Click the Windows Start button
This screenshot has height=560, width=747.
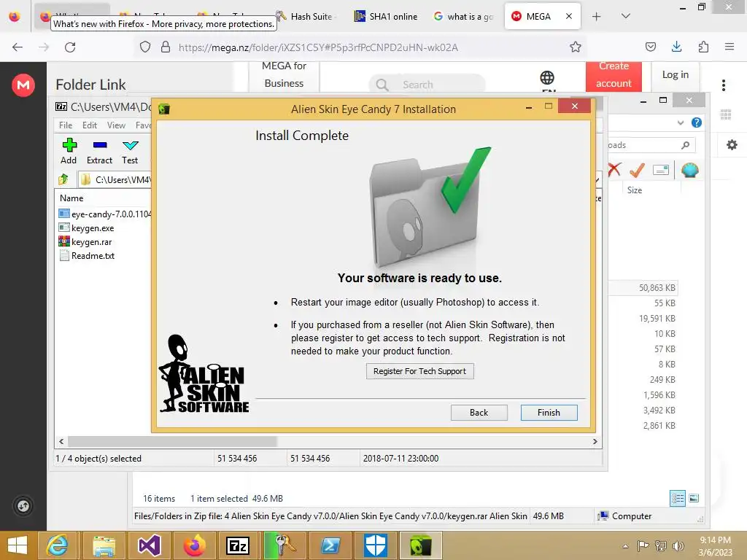[18, 545]
